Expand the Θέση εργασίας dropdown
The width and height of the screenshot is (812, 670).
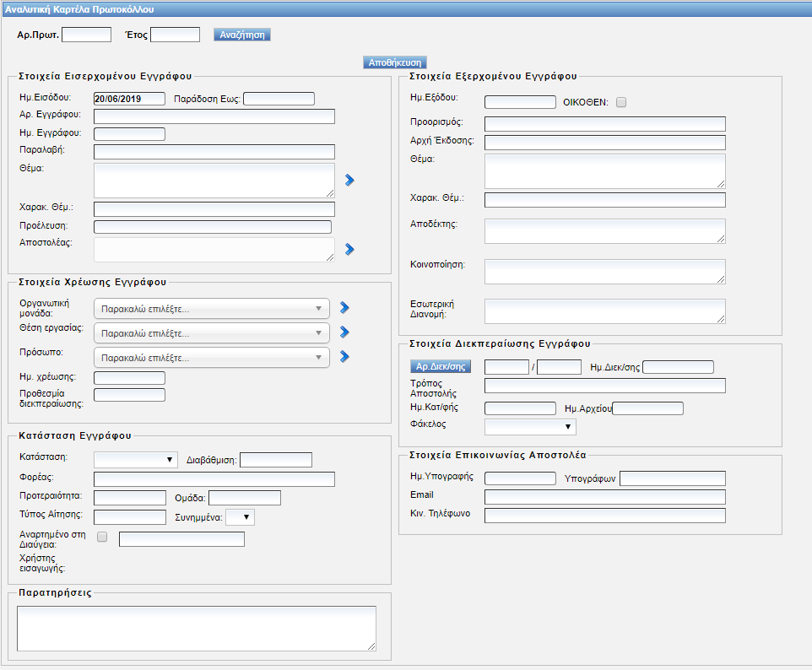(x=211, y=333)
